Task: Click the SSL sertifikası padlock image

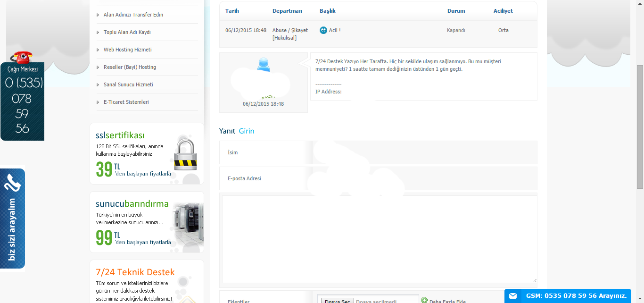Action: pos(185,153)
